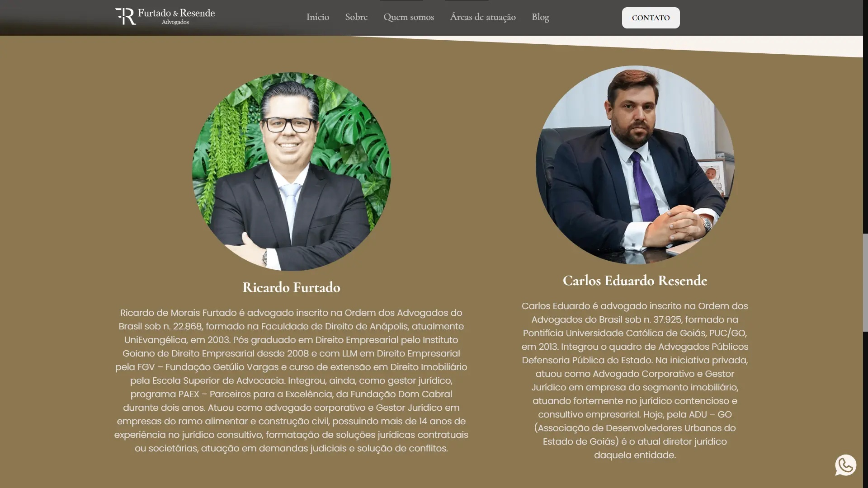Screen dimensions: 868x488
Task: Click scrollbar track above the thumb
Action: [x=865, y=136]
